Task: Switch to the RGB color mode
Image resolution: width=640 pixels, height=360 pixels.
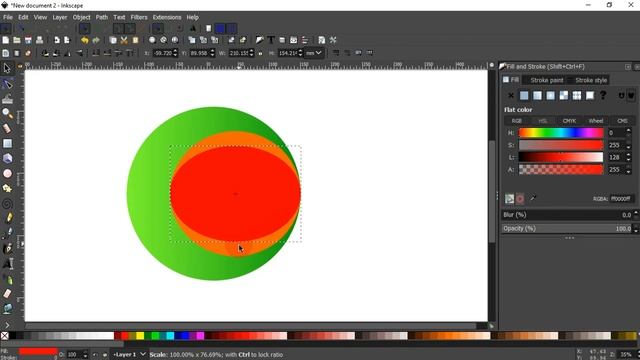Action: point(516,121)
